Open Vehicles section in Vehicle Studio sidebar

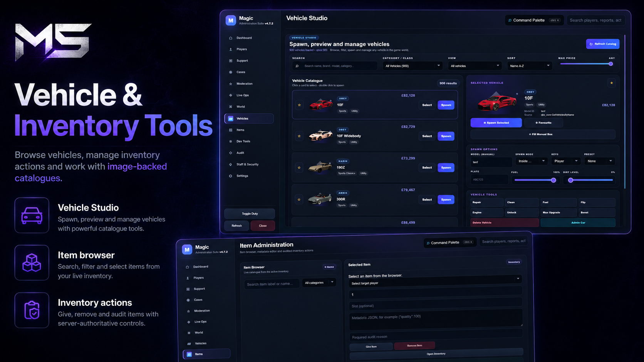pos(249,118)
